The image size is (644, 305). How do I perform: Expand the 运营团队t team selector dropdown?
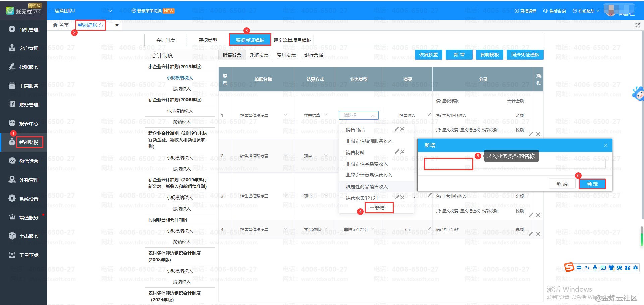click(x=110, y=11)
